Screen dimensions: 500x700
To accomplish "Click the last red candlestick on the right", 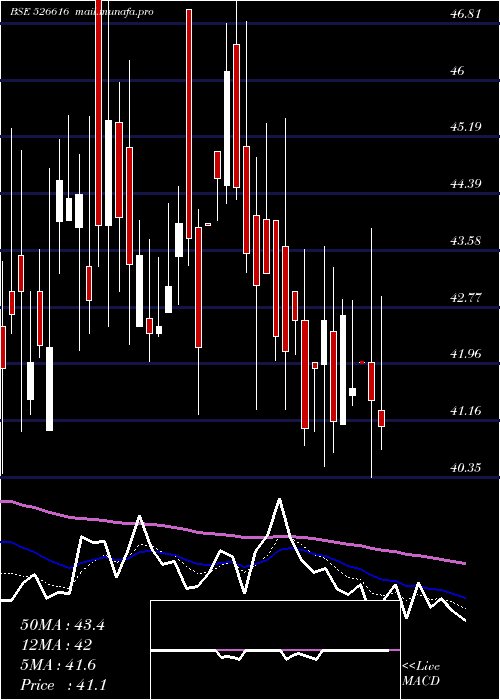I will (381, 418).
